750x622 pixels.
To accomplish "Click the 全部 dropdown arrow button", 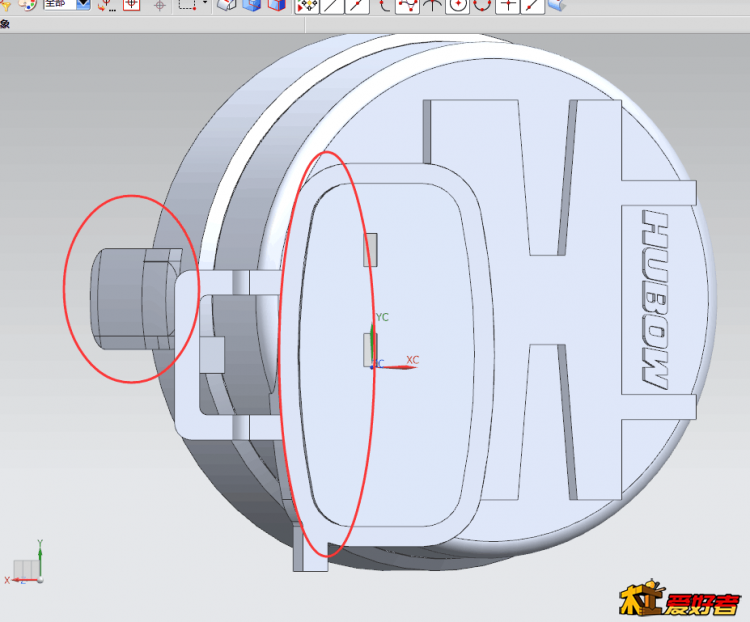I will pyautogui.click(x=83, y=4).
